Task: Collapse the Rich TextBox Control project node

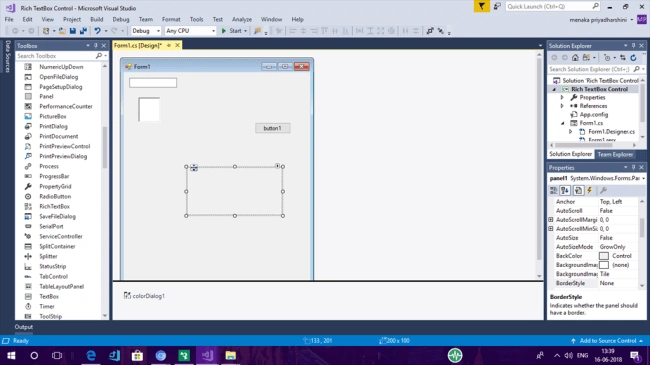Action: [x=554, y=89]
